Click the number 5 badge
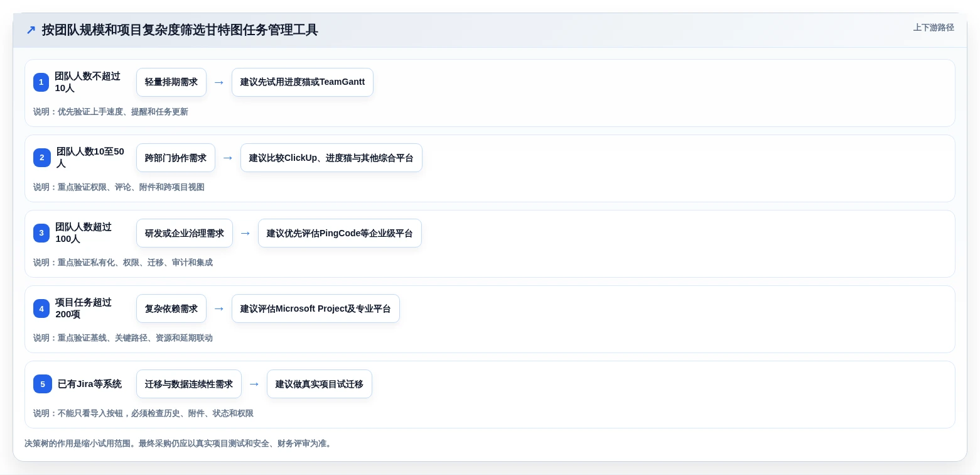The image size is (980, 475). 43,384
